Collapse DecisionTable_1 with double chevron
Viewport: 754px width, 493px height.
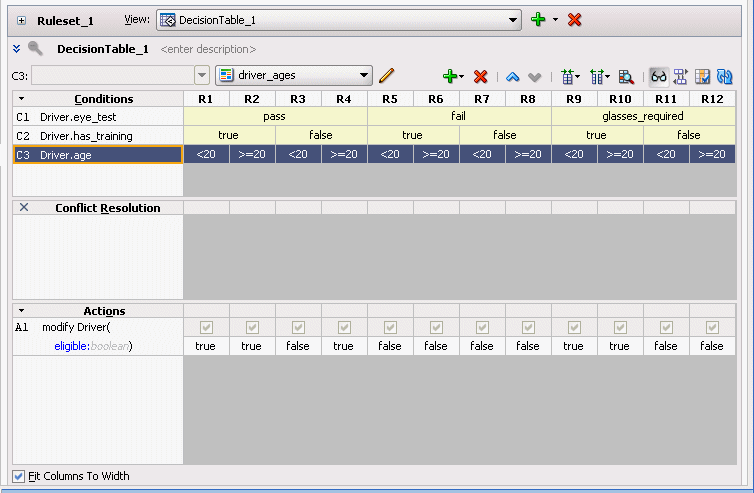[17, 49]
